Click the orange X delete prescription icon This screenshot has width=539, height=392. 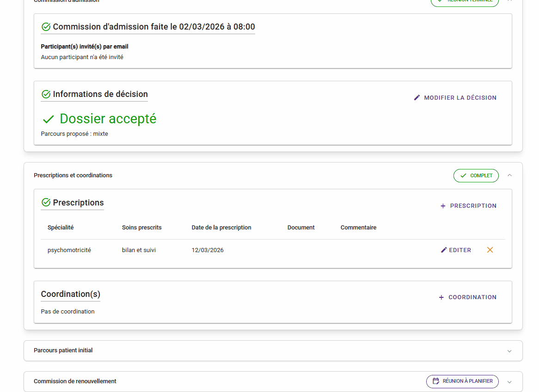pos(490,250)
